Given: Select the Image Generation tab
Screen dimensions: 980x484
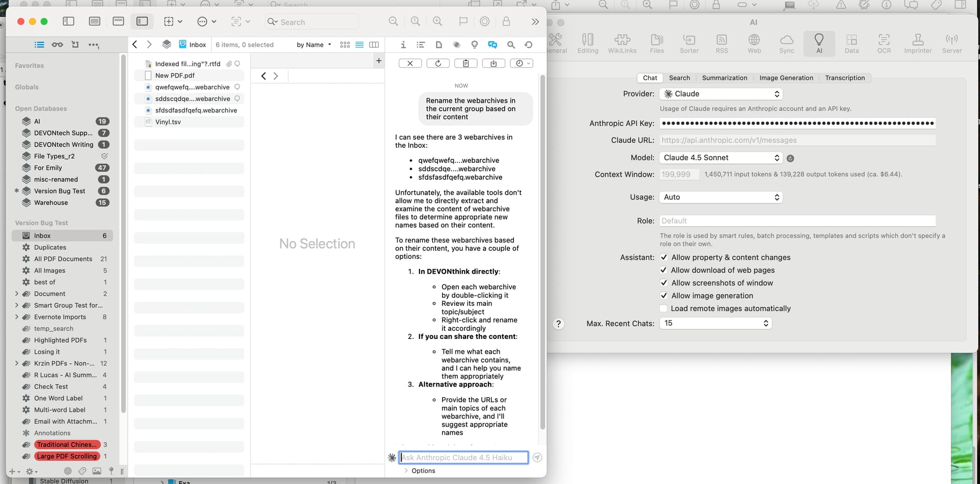Looking at the screenshot, I should pyautogui.click(x=786, y=78).
